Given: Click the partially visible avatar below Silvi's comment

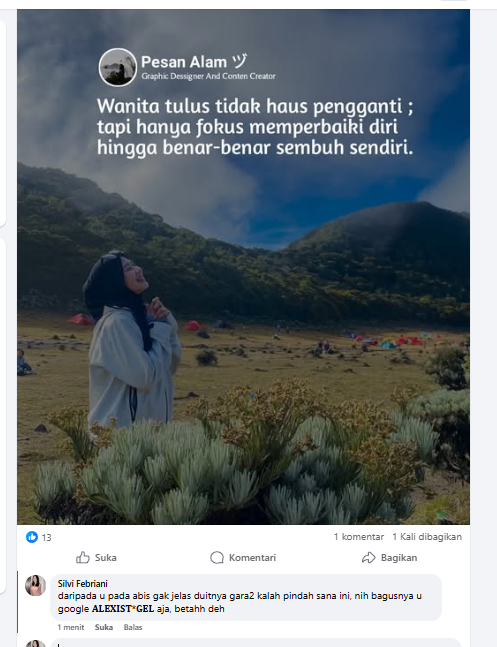Looking at the screenshot, I should click(x=36, y=643).
